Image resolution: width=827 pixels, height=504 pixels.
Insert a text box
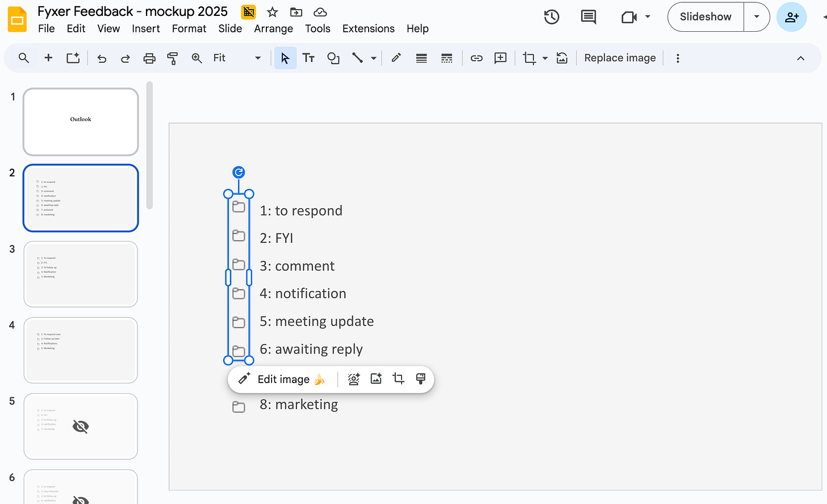pos(308,58)
